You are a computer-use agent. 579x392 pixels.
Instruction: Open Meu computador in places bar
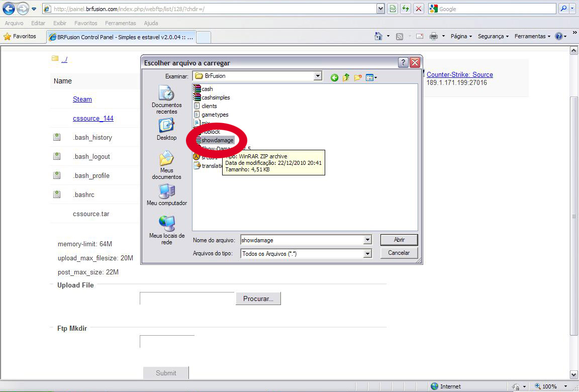tap(166, 195)
